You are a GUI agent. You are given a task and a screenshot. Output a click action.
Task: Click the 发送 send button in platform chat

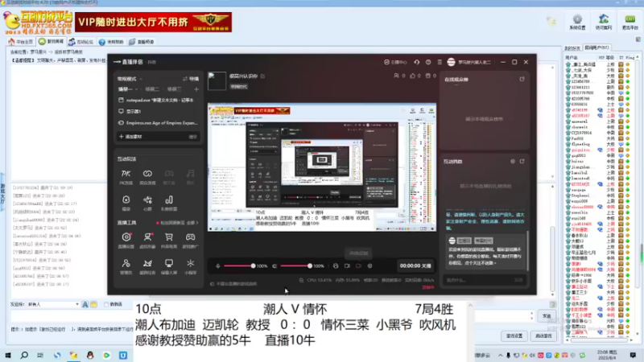click(x=547, y=316)
